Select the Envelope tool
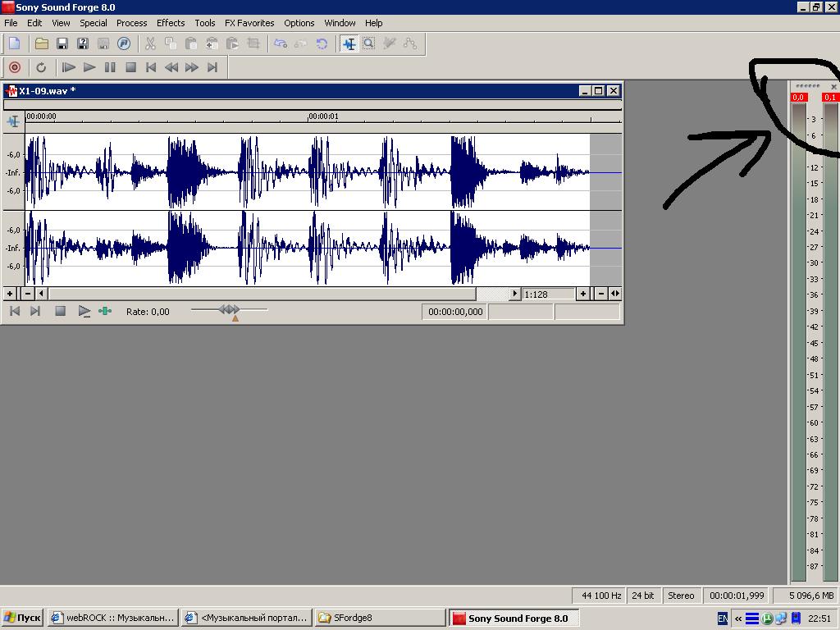This screenshot has height=630, width=840. (410, 44)
